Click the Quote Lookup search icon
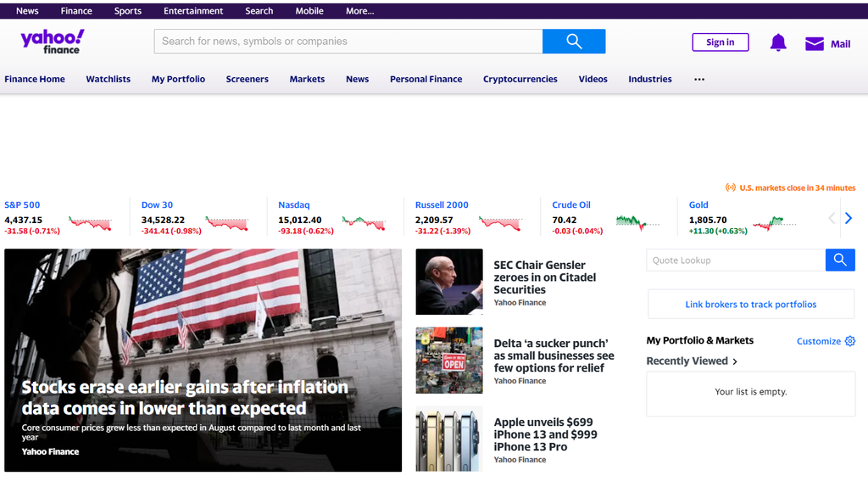 [x=840, y=260]
